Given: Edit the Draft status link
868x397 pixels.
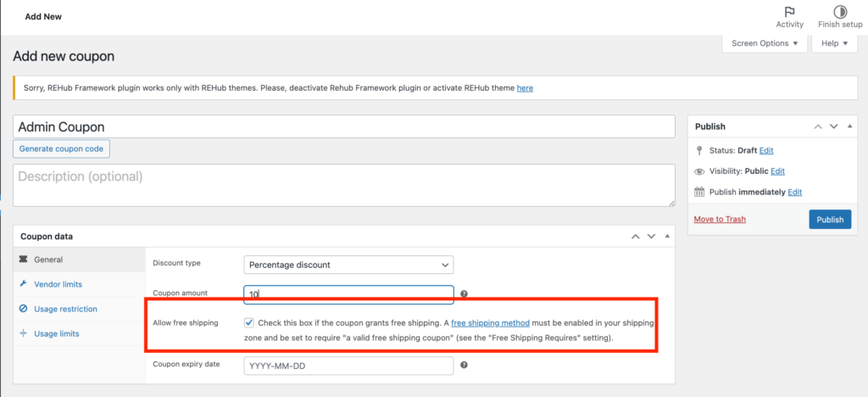Looking at the screenshot, I should (766, 150).
